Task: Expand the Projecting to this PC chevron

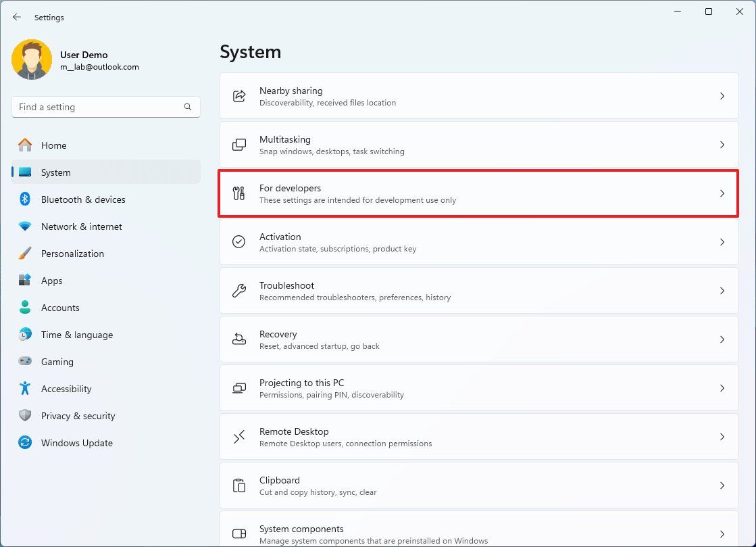Action: pos(722,388)
